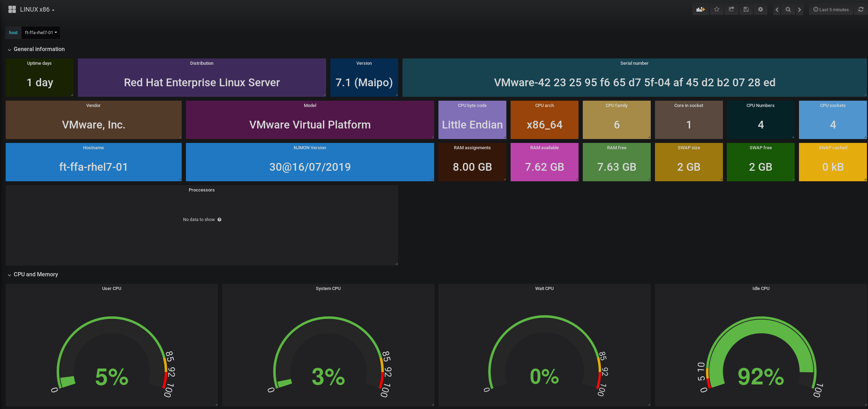868x409 pixels.
Task: Open the Serial number panel title
Action: click(x=634, y=63)
